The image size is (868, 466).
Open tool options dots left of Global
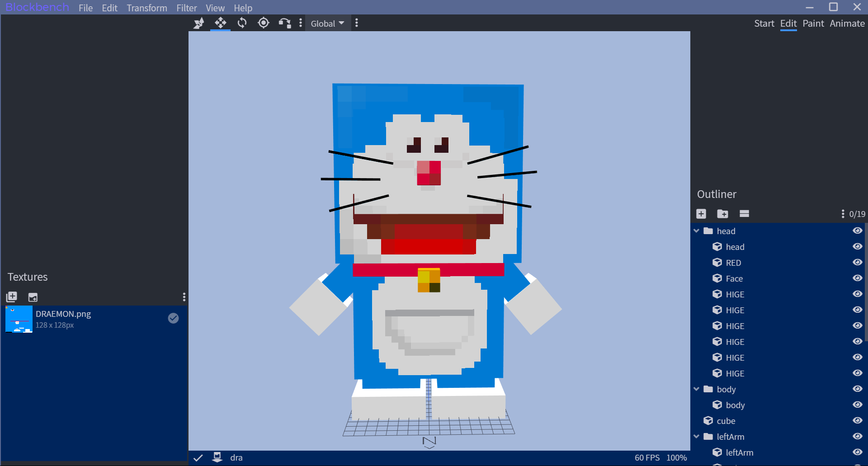click(301, 23)
